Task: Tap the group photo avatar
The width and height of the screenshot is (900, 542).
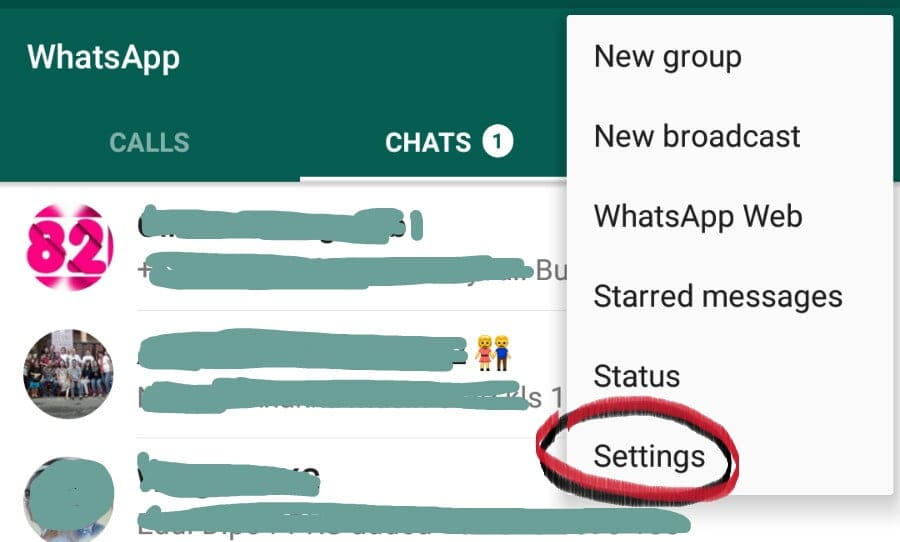Action: click(x=68, y=374)
